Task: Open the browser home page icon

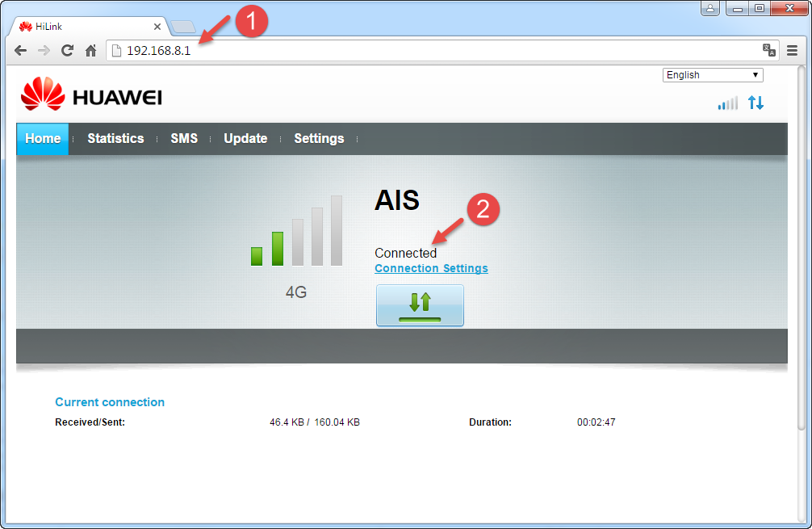Action: pyautogui.click(x=90, y=50)
